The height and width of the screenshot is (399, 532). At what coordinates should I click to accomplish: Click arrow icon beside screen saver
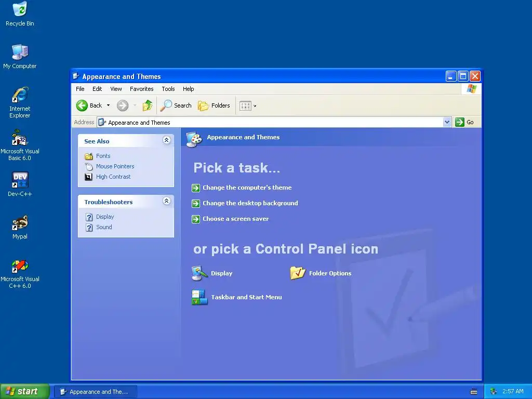point(196,219)
